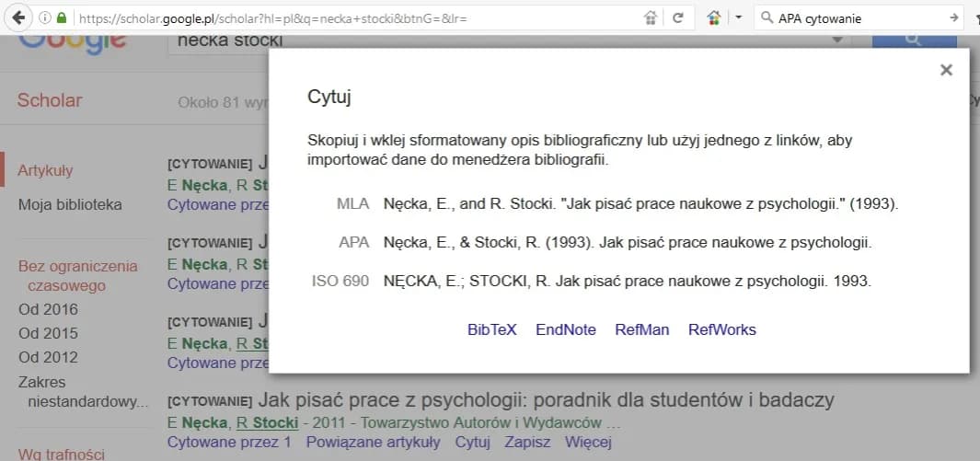Image resolution: width=980 pixels, height=461 pixels.
Task: Click the Zapisz link under the last result
Action: (528, 443)
